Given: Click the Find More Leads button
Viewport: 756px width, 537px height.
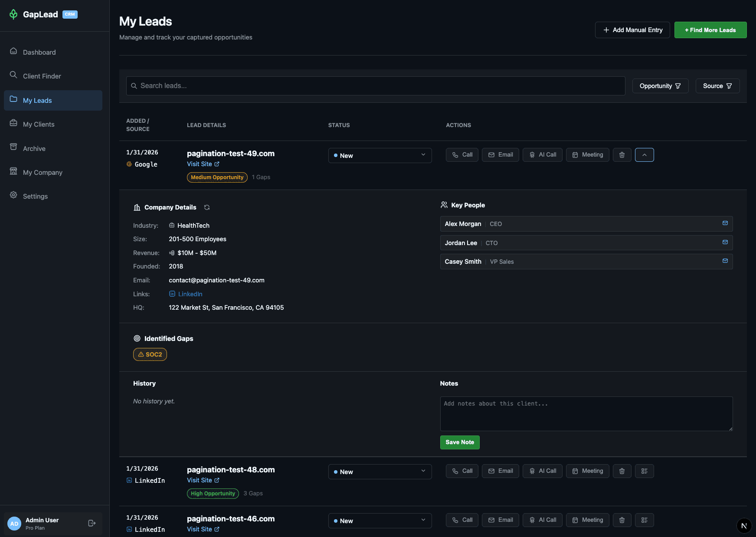Looking at the screenshot, I should pos(710,29).
